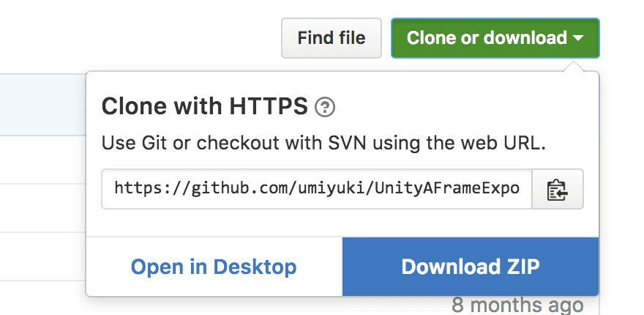This screenshot has width=644, height=315.
Task: Open the Find file search
Action: 332,38
